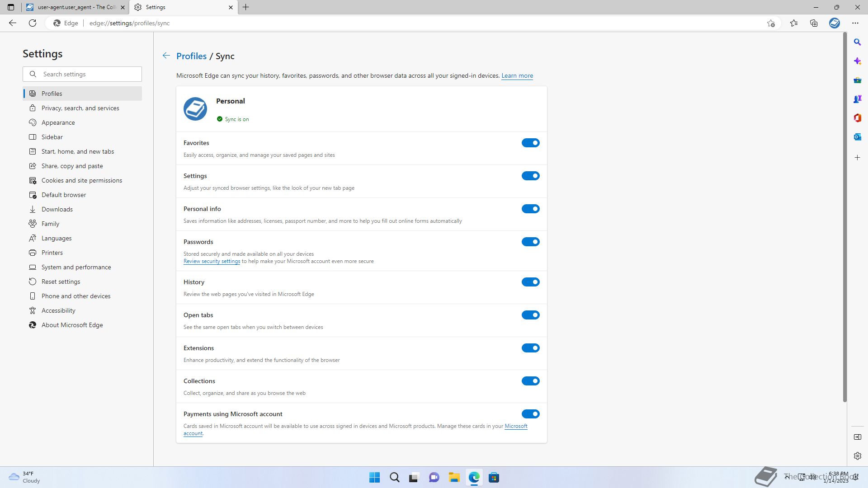Viewport: 868px width, 488px height.
Task: Open the tab actions menu icon
Action: coord(11,7)
